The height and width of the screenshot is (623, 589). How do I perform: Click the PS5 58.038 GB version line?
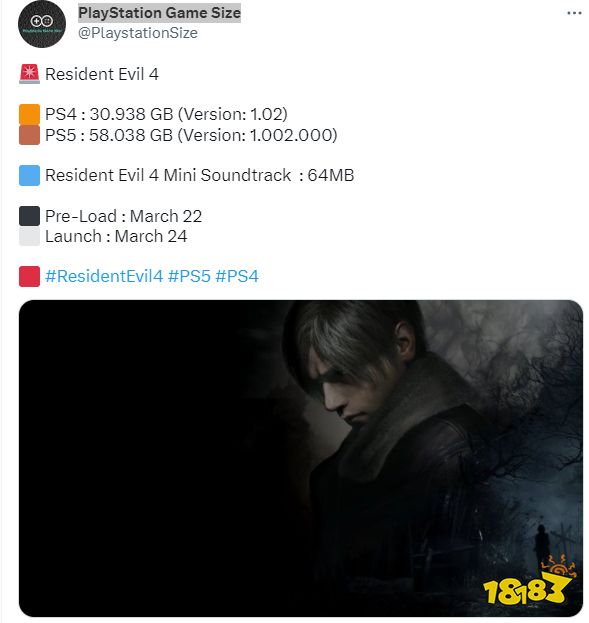(191, 135)
